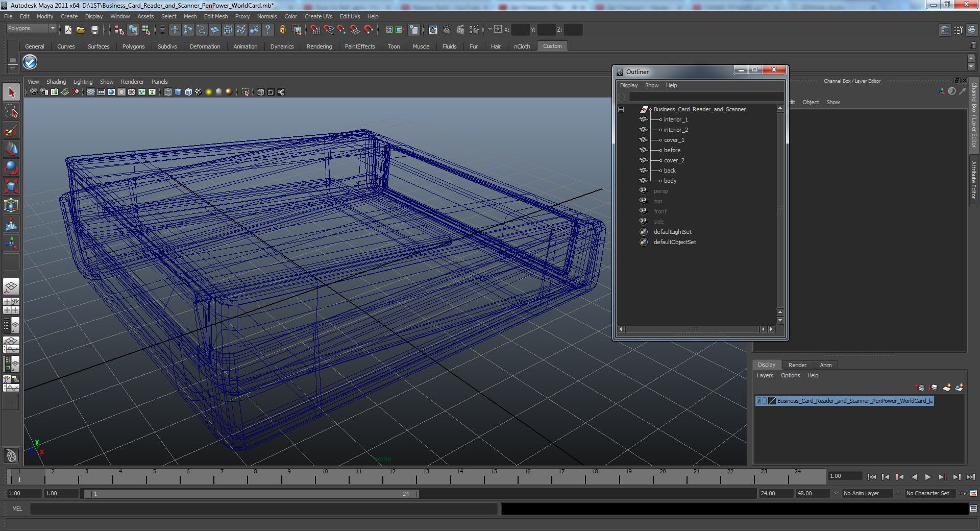980x531 pixels.
Task: Open the Edit Mesh menu
Action: [x=215, y=16]
